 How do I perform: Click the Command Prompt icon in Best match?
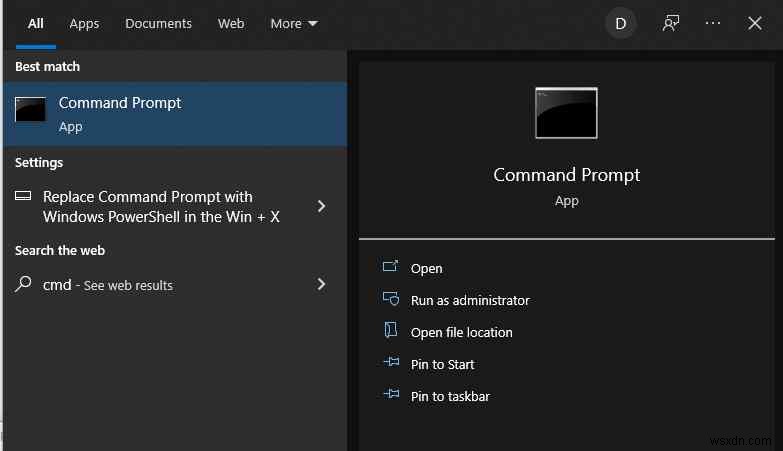tap(30, 111)
